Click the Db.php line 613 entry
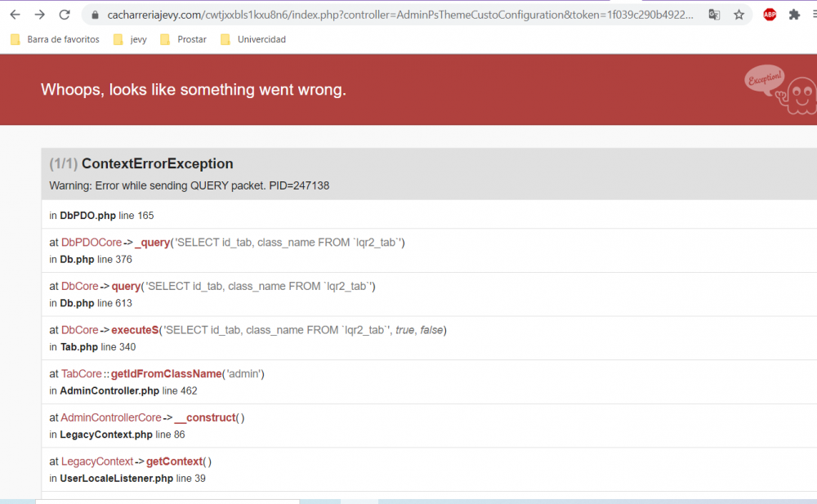 (91, 303)
